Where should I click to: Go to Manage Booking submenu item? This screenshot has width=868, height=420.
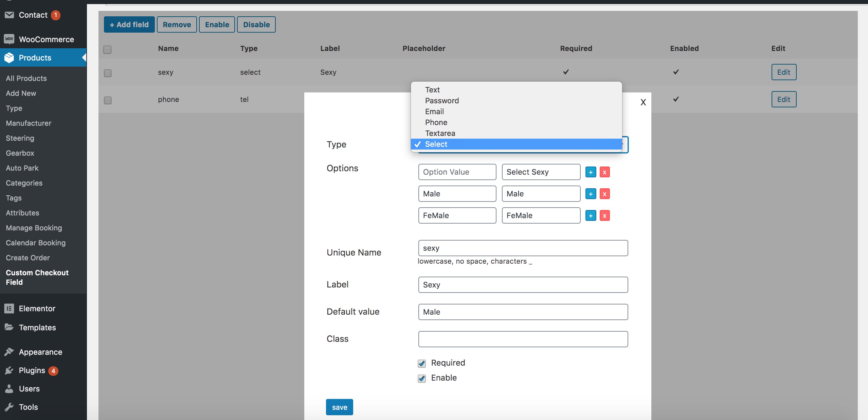click(x=34, y=228)
